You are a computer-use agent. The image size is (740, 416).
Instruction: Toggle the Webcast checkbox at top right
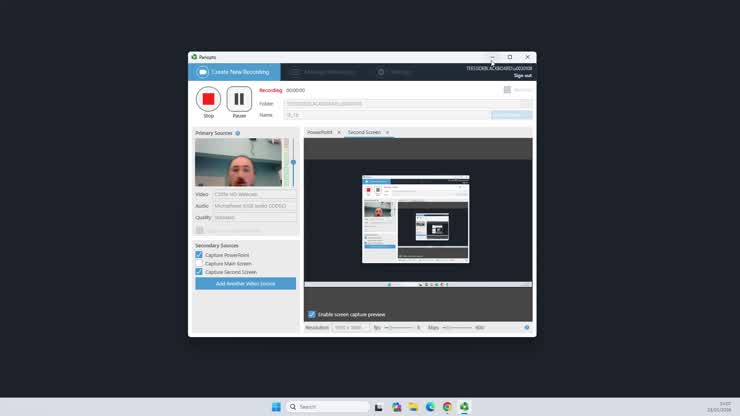coord(507,90)
